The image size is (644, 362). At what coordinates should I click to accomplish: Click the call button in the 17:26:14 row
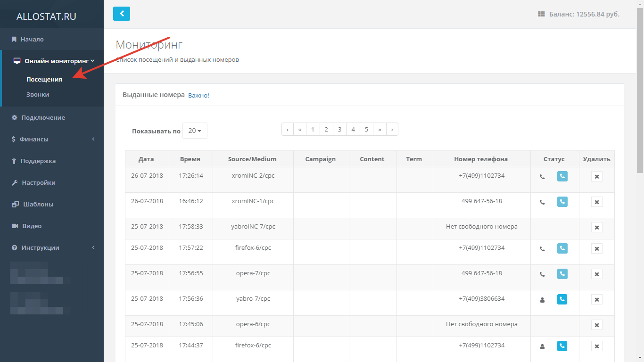[562, 176]
